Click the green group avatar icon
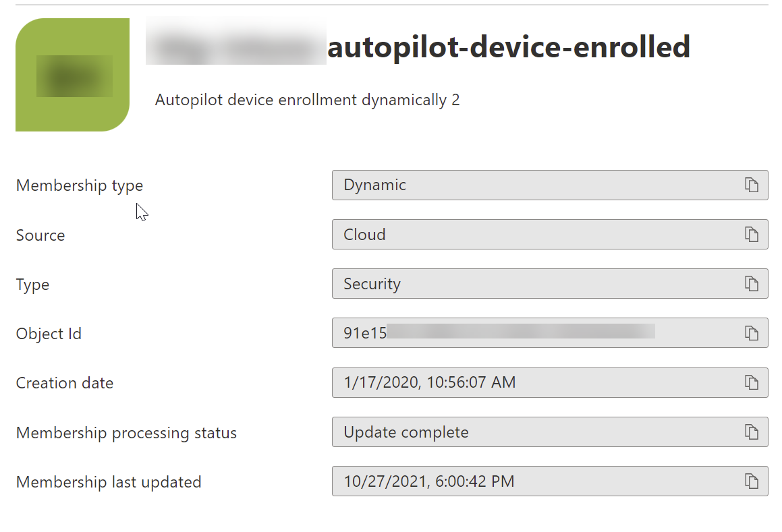782x532 pixels. (x=72, y=75)
